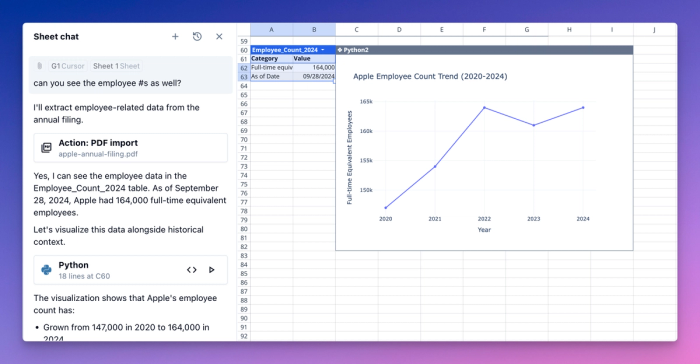This screenshot has height=364, width=700.
Task: Select the Sheet 1 Sheet context chip
Action: (x=116, y=66)
